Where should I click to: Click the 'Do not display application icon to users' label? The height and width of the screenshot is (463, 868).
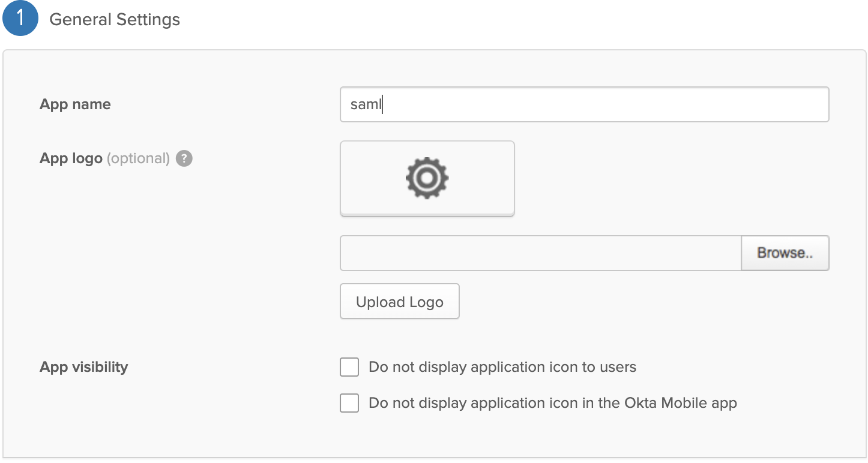coord(502,367)
